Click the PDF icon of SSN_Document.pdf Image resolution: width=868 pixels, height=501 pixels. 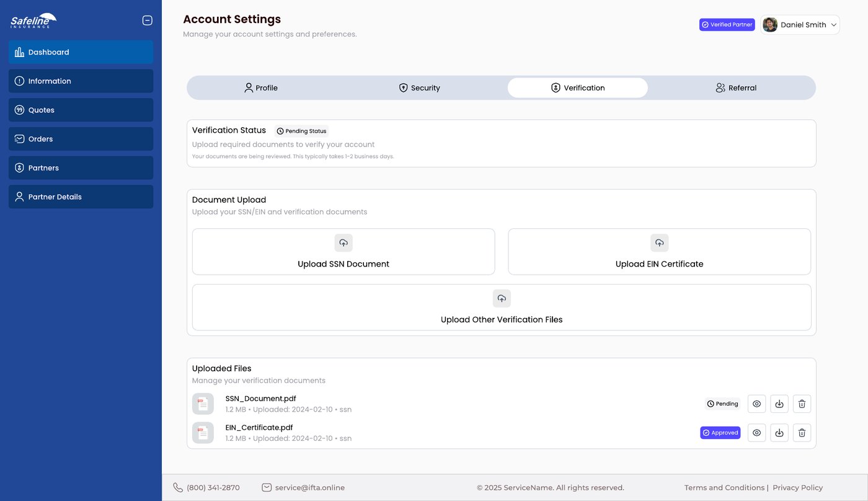[203, 404]
